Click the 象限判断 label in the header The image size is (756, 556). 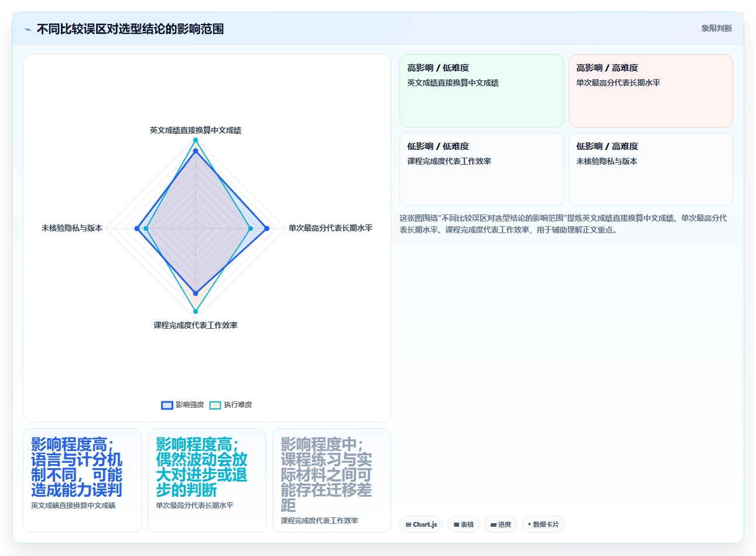pos(716,28)
